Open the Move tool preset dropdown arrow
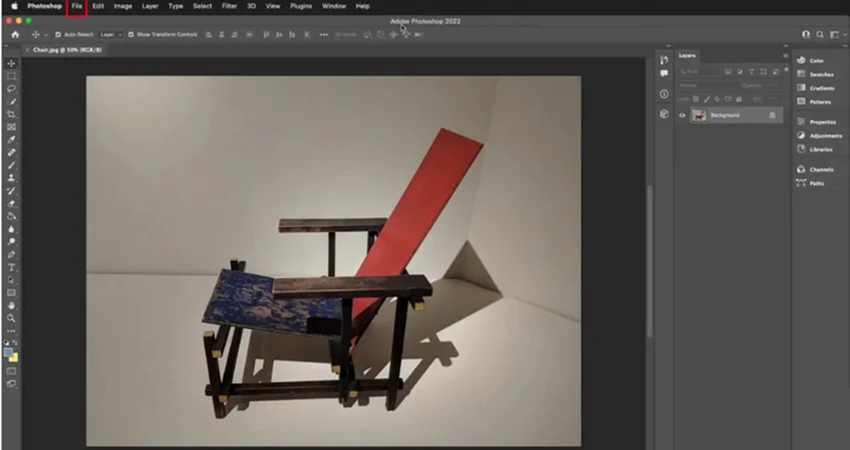 point(46,35)
